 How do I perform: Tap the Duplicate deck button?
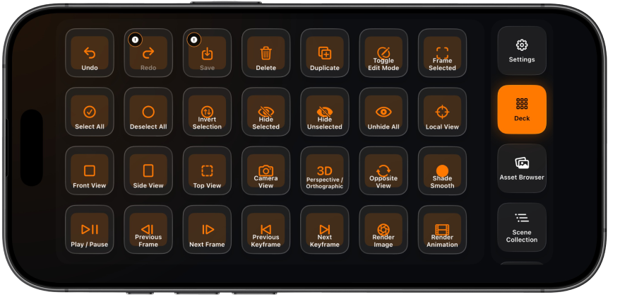[x=324, y=52]
